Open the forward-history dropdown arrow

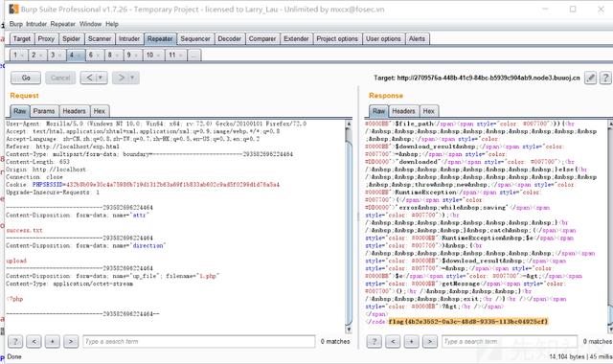(x=133, y=78)
